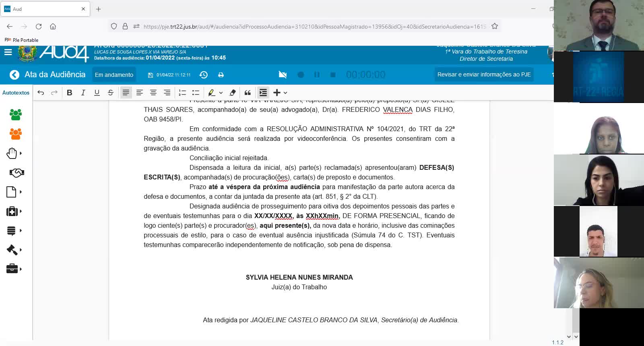The height and width of the screenshot is (346, 644).
Task: Click the document scrollbar down arrow
Action: 569,337
